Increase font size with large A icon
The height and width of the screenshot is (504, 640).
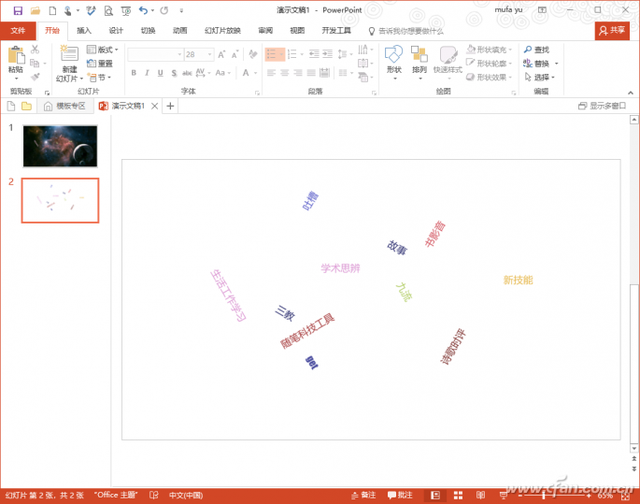coord(221,55)
